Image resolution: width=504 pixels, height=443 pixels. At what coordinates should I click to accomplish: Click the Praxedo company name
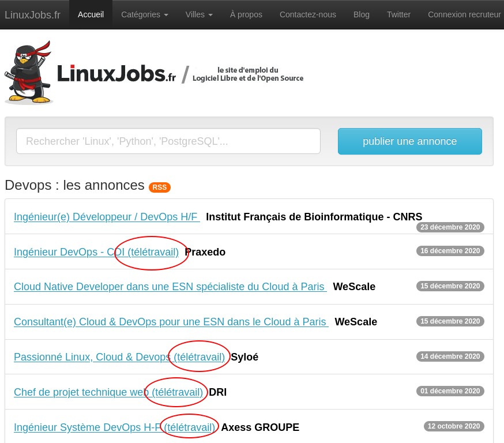pyautogui.click(x=205, y=251)
